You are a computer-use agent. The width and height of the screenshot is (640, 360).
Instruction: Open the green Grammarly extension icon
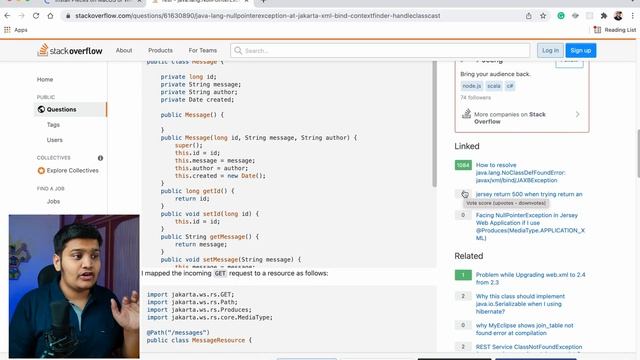coord(561,16)
